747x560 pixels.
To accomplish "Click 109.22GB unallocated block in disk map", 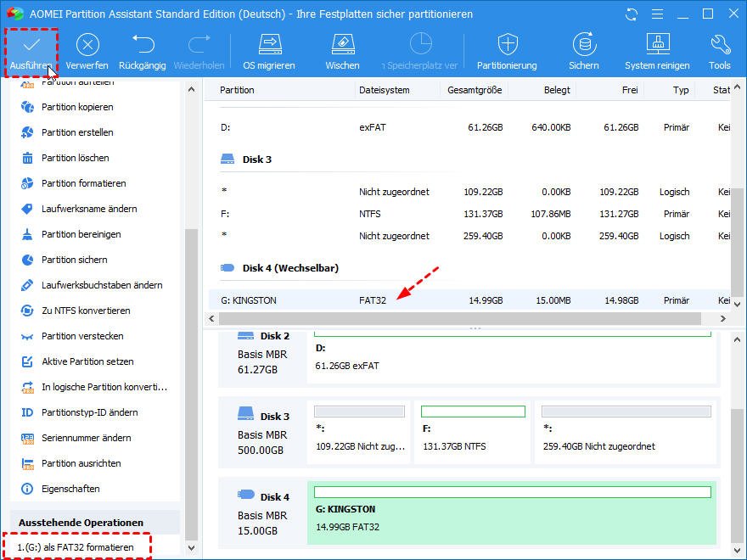I will [x=359, y=431].
